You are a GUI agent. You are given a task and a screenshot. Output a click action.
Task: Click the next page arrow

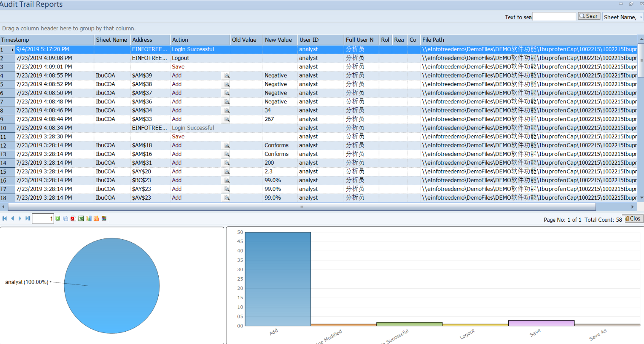(20, 218)
